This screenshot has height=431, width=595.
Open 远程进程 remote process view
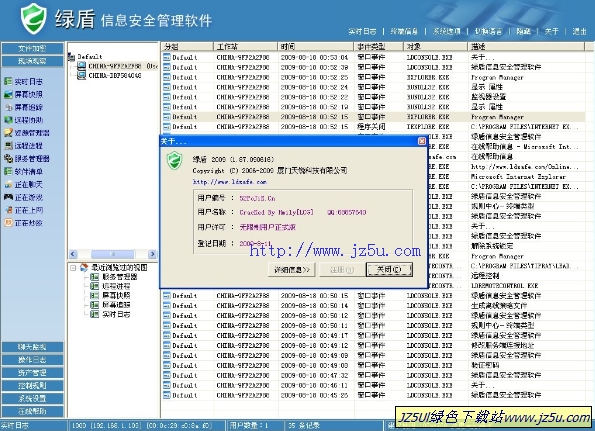(x=24, y=146)
